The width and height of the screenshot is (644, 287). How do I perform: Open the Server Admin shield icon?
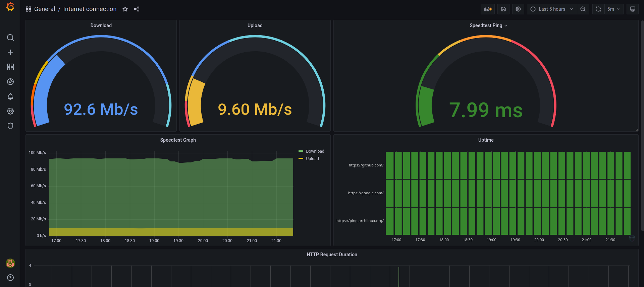(x=10, y=126)
